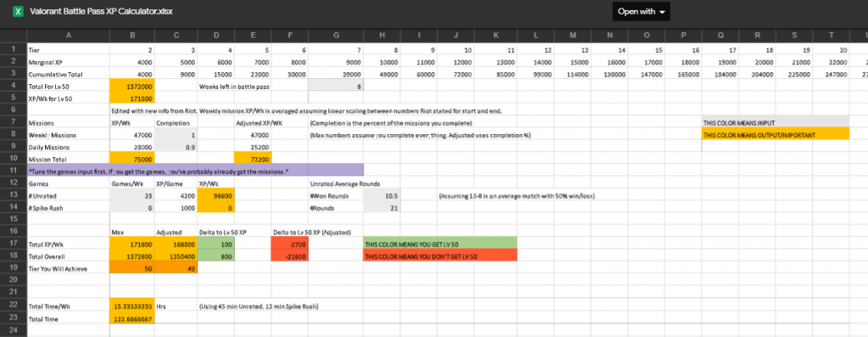
Task: Click the Tier You Will Achieve cell 50
Action: point(131,268)
